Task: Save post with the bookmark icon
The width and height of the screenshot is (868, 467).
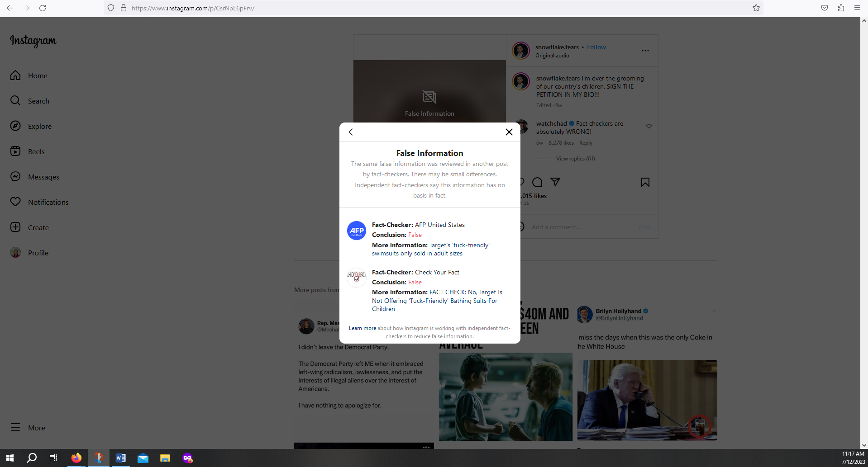Action: click(x=645, y=182)
